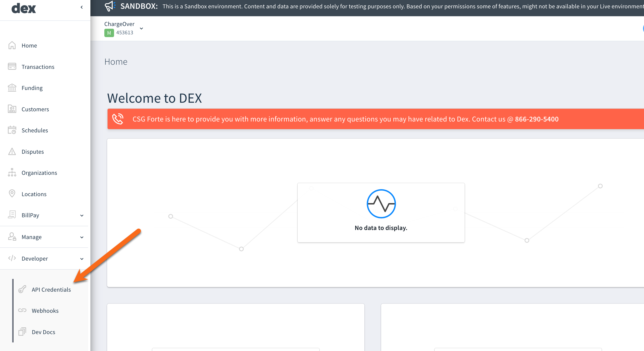Click the Webhooks link icon
Viewport: 644px width, 351px height.
pyautogui.click(x=22, y=310)
